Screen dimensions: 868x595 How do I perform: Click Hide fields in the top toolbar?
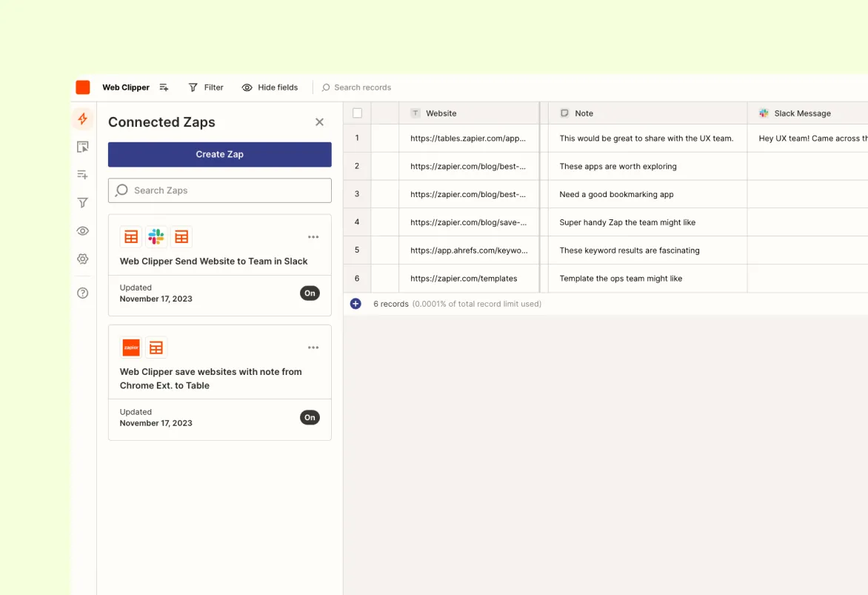pos(270,87)
